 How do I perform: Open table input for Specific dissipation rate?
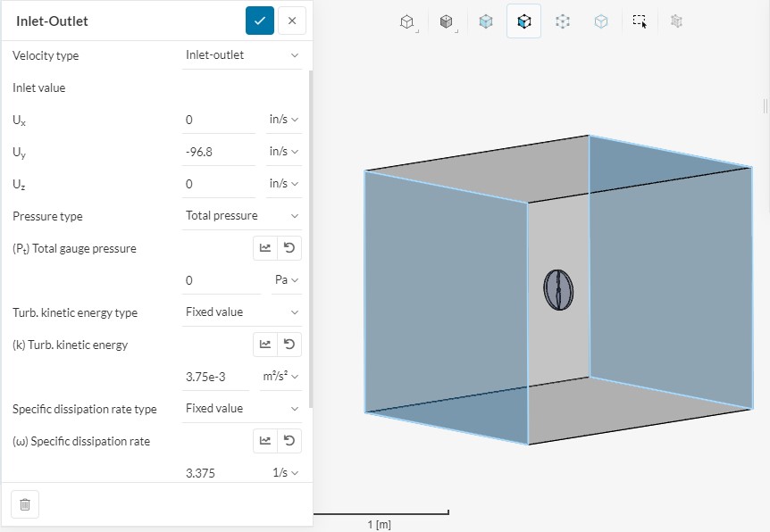click(265, 440)
